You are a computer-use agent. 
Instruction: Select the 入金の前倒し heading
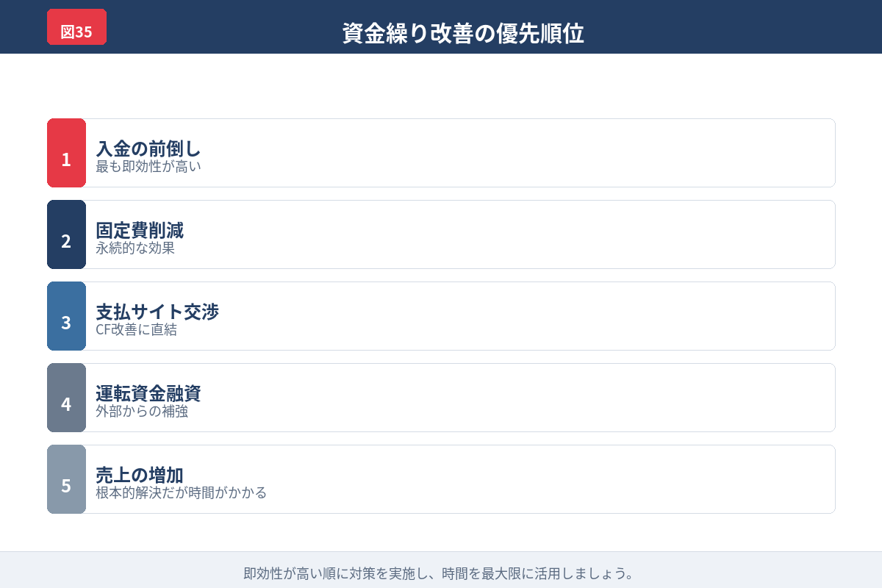[148, 148]
